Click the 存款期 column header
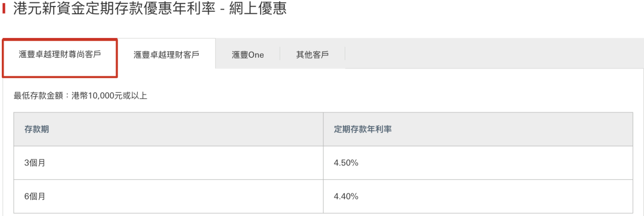644x216 pixels. coord(168,129)
